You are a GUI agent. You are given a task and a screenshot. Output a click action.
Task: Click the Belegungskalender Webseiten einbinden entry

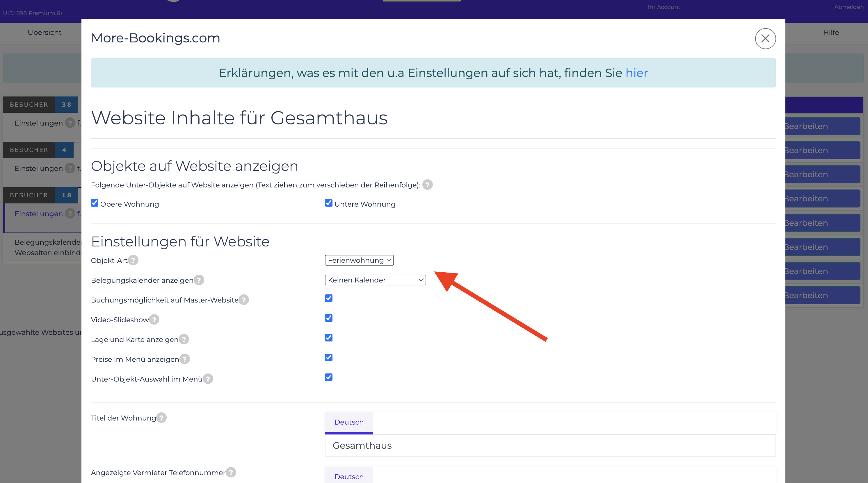[x=48, y=247]
